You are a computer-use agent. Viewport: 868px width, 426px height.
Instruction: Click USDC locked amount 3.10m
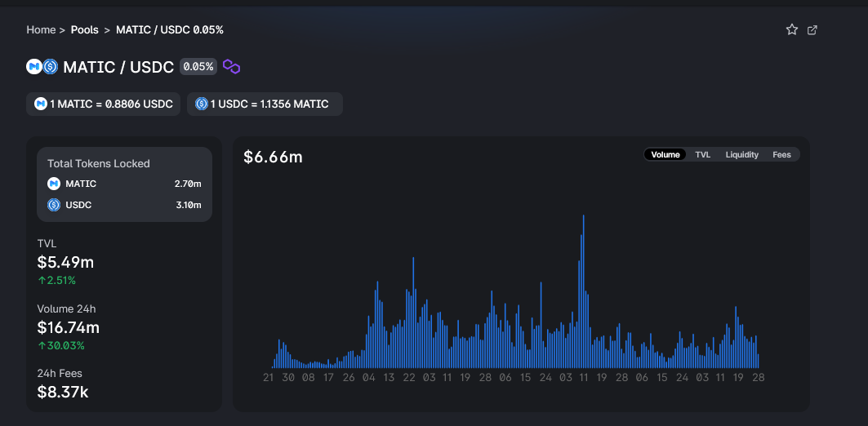point(188,205)
